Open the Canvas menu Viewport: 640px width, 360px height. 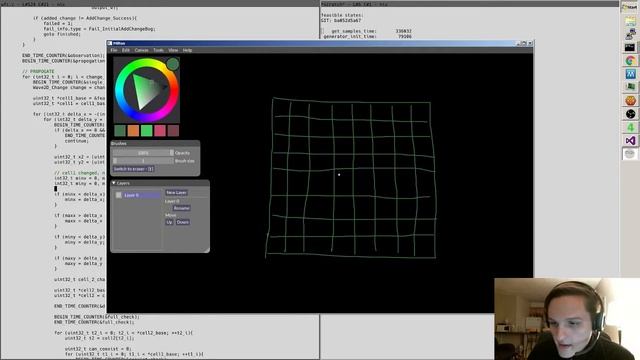pos(142,50)
